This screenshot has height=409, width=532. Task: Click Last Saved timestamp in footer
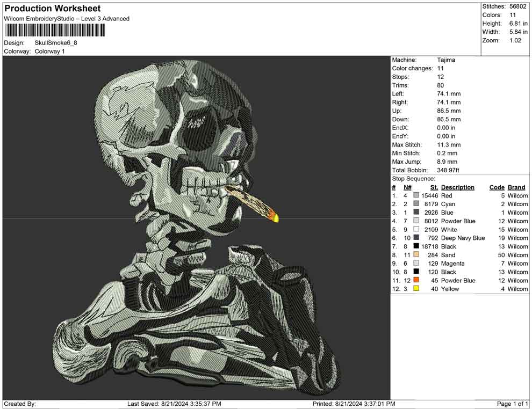(x=175, y=404)
